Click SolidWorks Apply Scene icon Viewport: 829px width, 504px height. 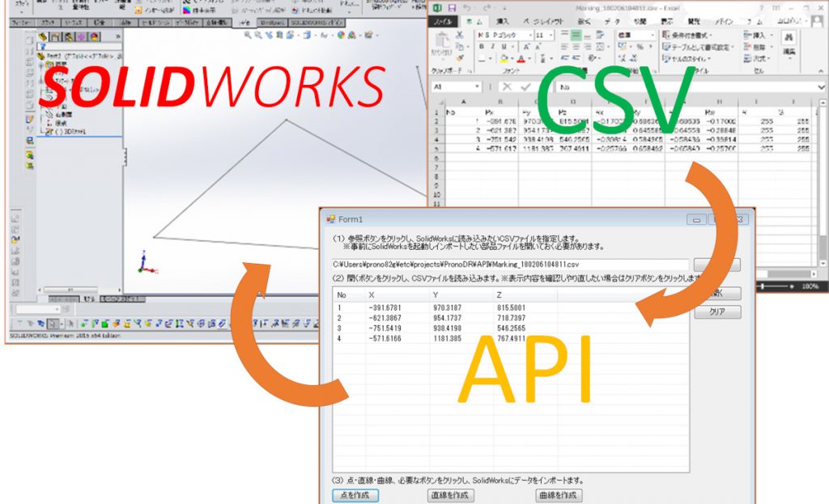tap(351, 35)
